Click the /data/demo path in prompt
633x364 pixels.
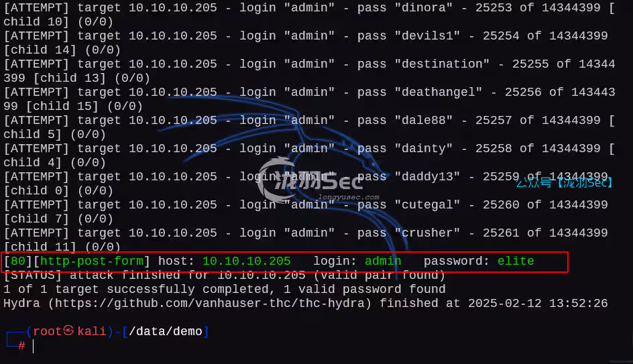tap(166, 331)
